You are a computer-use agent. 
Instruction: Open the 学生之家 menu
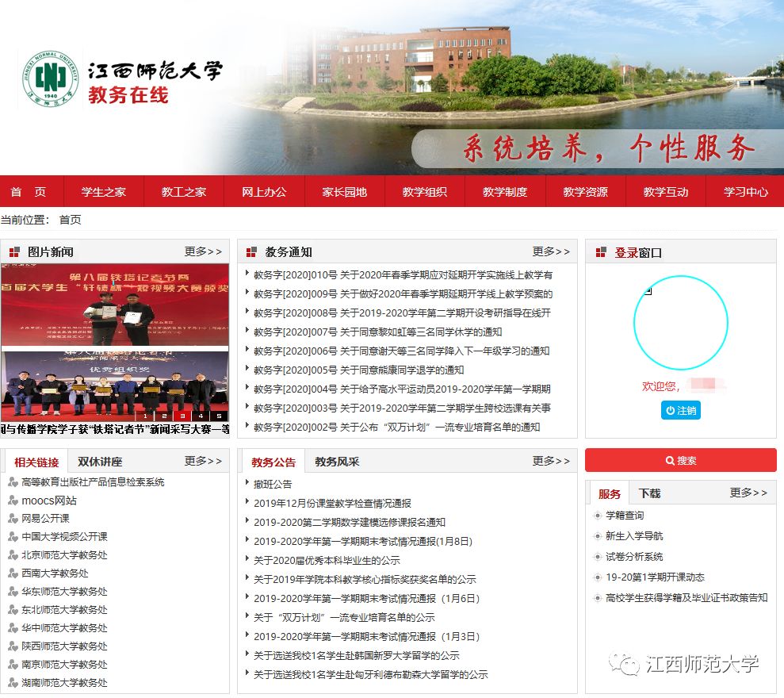[104, 192]
